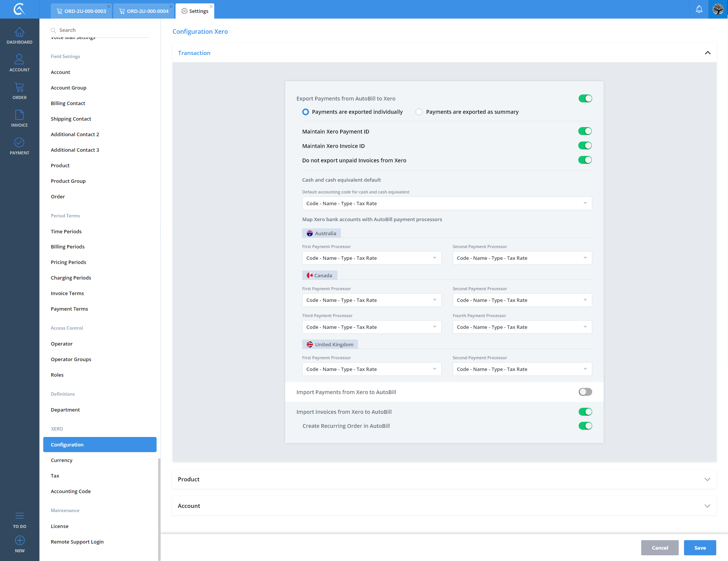The image size is (728, 561).
Task: Click the settings menu scrollbar
Action: 159,508
